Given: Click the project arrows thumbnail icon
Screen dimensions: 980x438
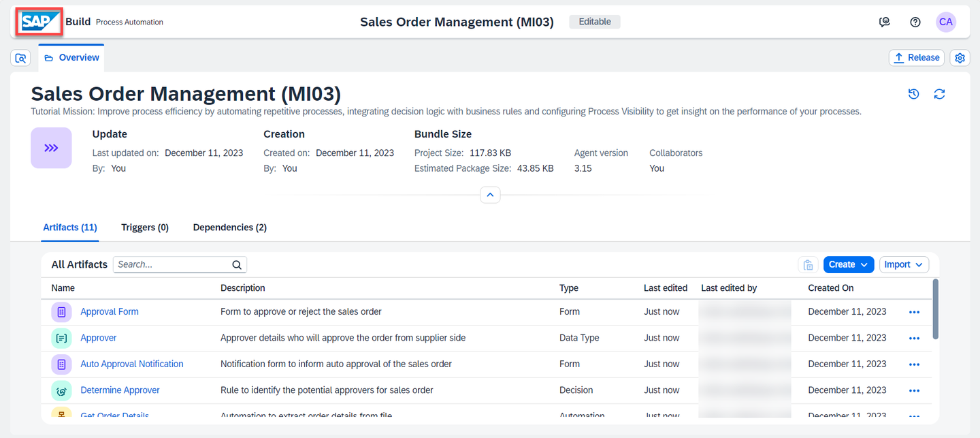Looking at the screenshot, I should point(51,148).
